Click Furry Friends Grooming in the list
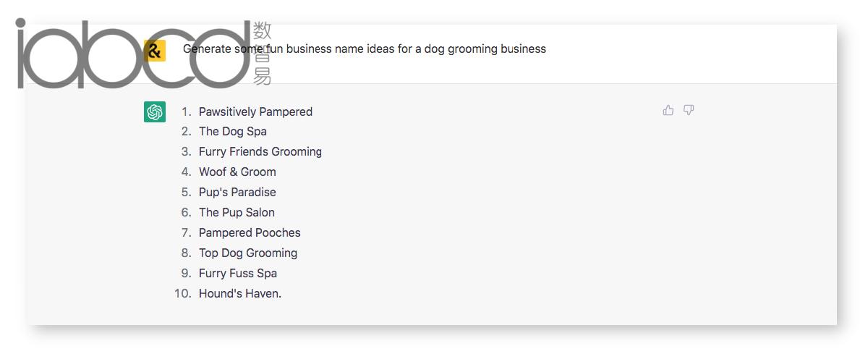 260,151
